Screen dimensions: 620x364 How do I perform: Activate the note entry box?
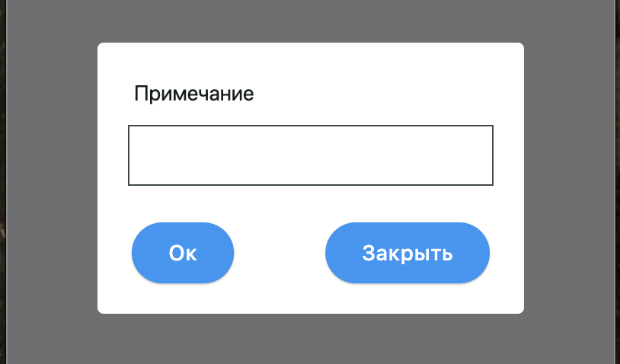[x=311, y=155]
